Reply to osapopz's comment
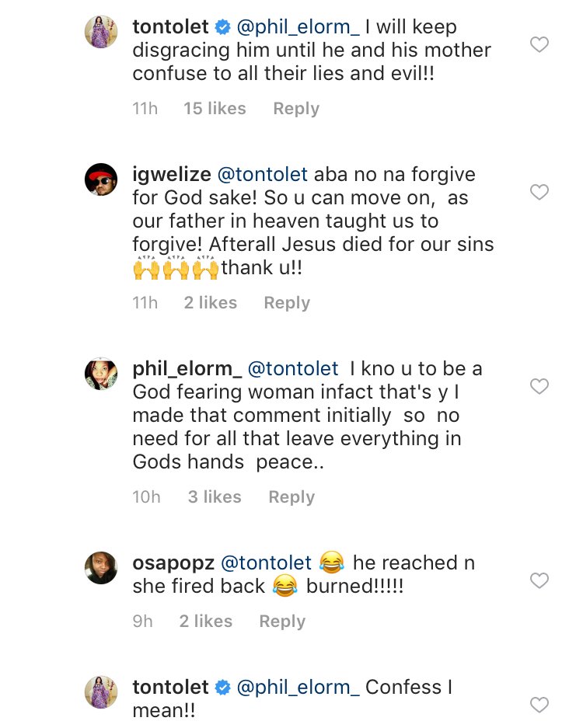Screen dimensions: 583x728 pos(282,622)
